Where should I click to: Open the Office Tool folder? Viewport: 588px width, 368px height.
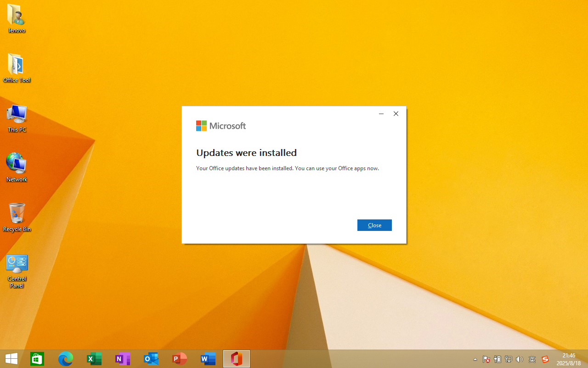(x=17, y=68)
